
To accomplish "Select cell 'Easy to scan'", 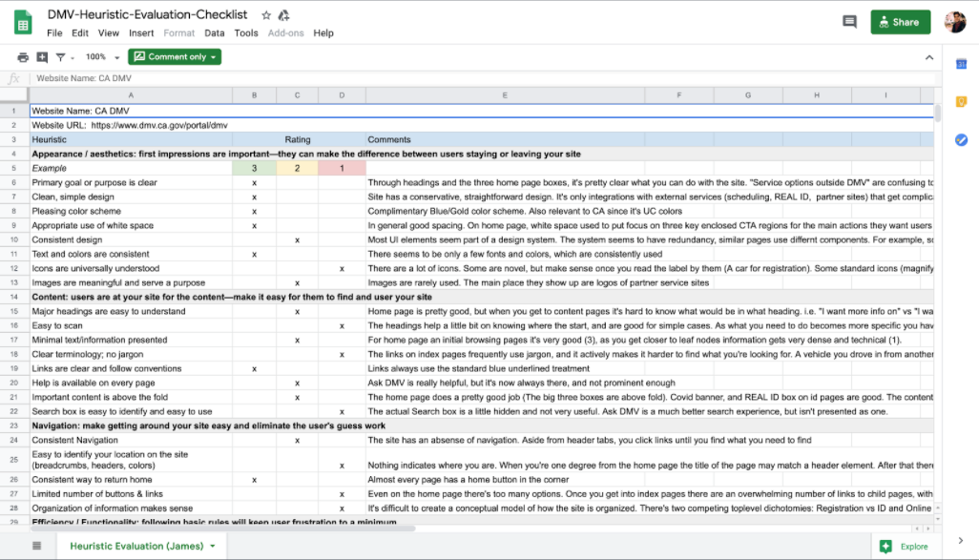I will [131, 325].
